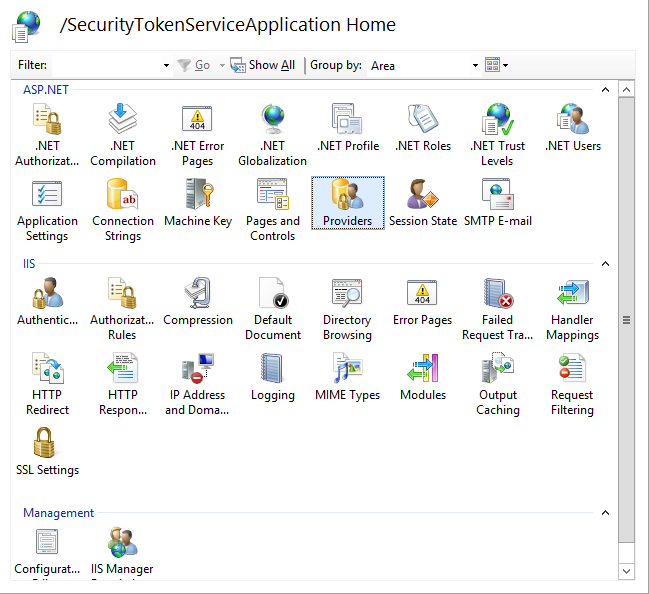Open .NET Roles

click(x=423, y=128)
